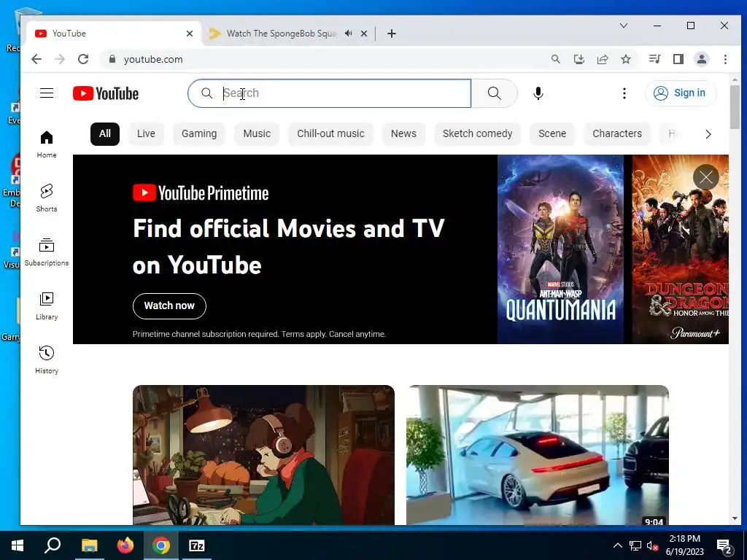Open the taskbar clock showing 2:18 PM
747x560 pixels.
click(684, 545)
